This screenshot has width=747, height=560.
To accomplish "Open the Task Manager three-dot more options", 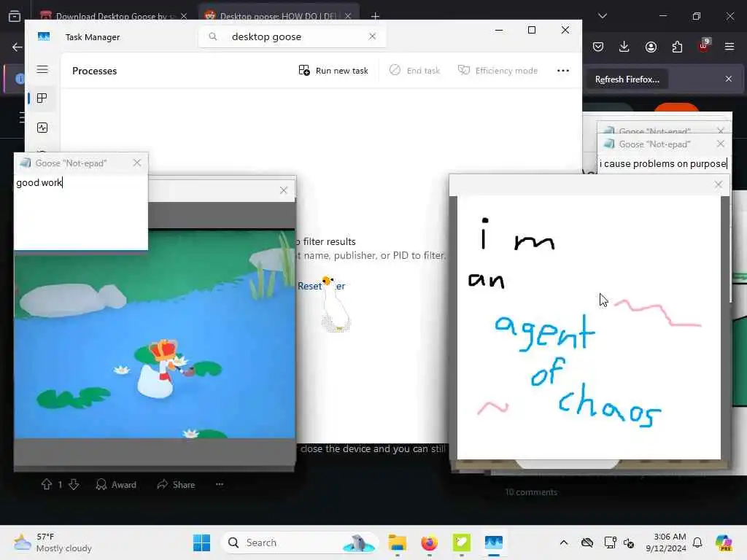I will tap(563, 71).
